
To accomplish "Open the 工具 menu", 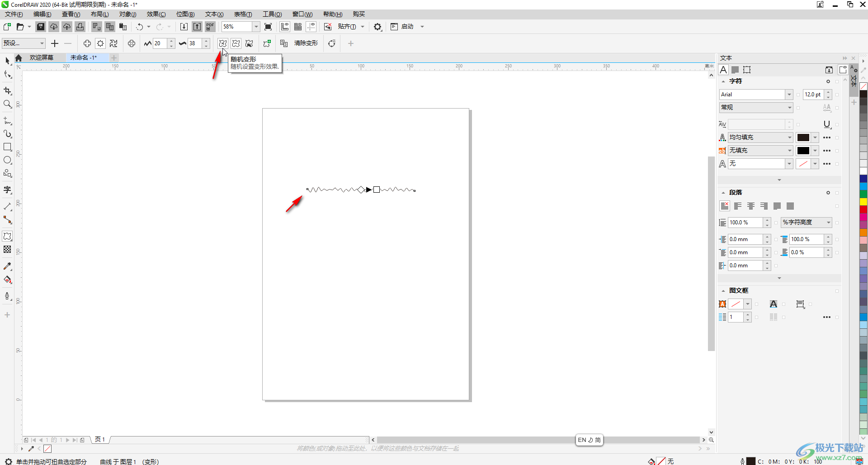I will point(272,14).
